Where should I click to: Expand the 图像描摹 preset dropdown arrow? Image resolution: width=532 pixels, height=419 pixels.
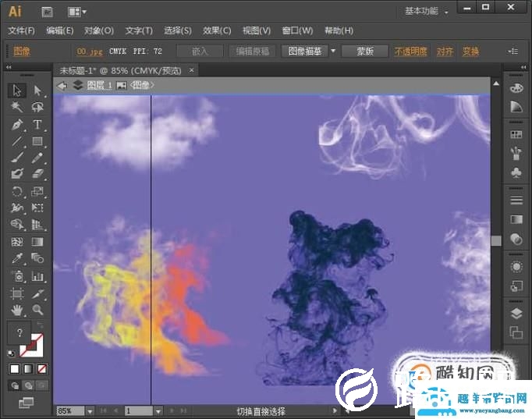click(x=333, y=51)
